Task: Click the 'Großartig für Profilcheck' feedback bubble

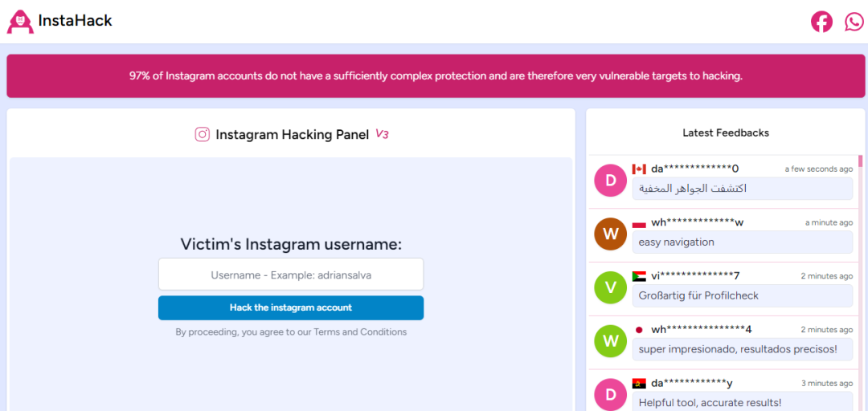Action: coord(743,295)
